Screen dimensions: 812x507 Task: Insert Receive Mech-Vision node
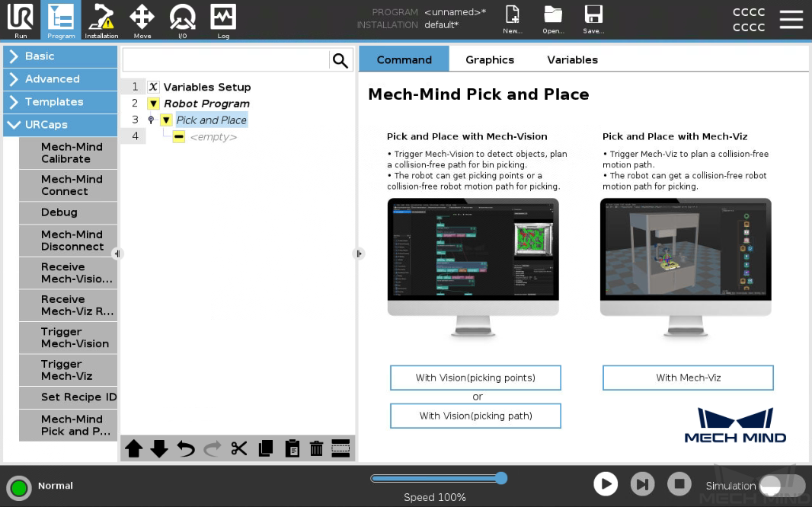(69, 273)
